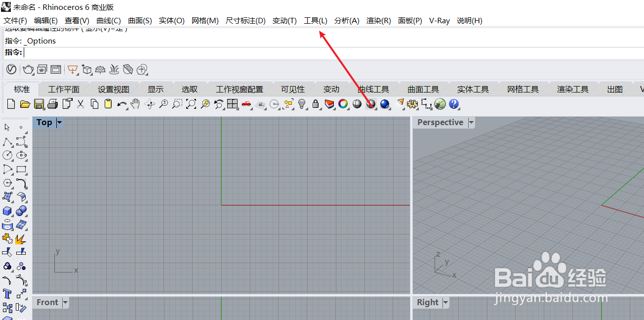
Task: Open Options gear icon
Action: click(x=412, y=104)
